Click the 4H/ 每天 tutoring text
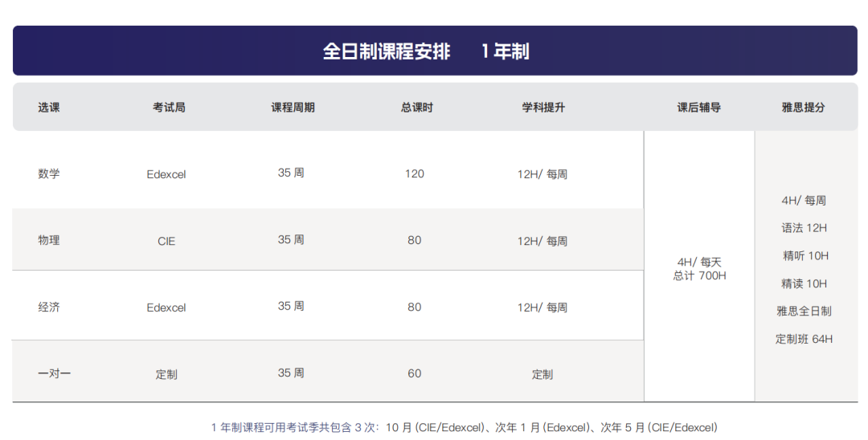 click(x=700, y=262)
